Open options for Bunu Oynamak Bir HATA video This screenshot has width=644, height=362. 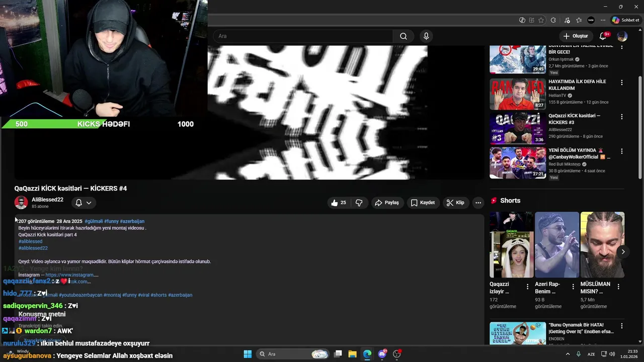coord(621,326)
